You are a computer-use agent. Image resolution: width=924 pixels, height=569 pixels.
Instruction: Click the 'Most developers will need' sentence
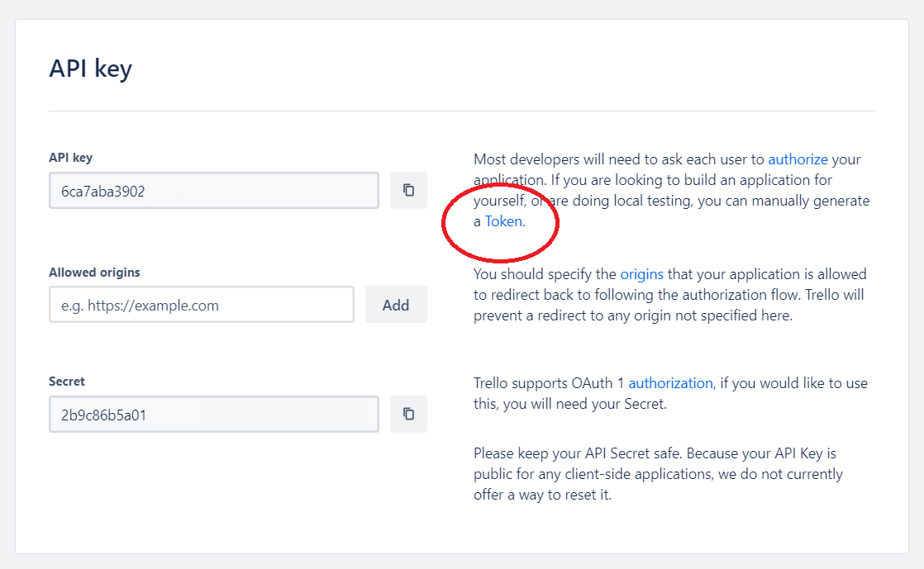tap(620, 159)
